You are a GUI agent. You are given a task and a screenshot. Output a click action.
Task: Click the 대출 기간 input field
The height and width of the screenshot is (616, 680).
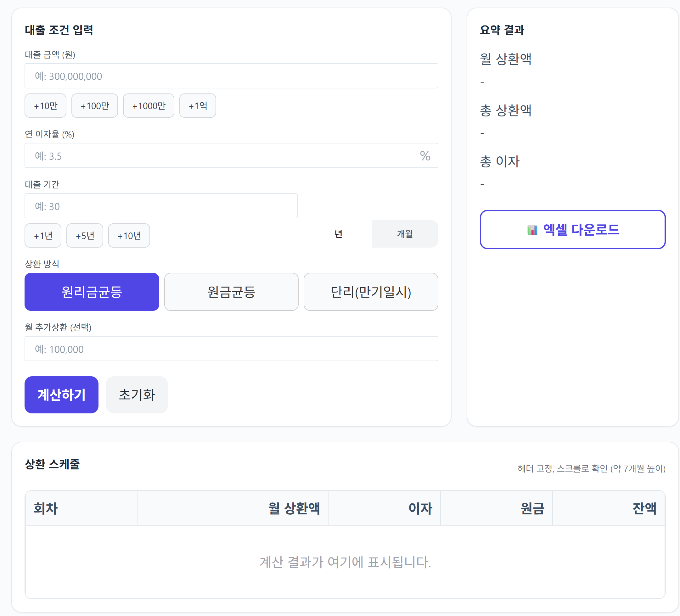pyautogui.click(x=161, y=206)
